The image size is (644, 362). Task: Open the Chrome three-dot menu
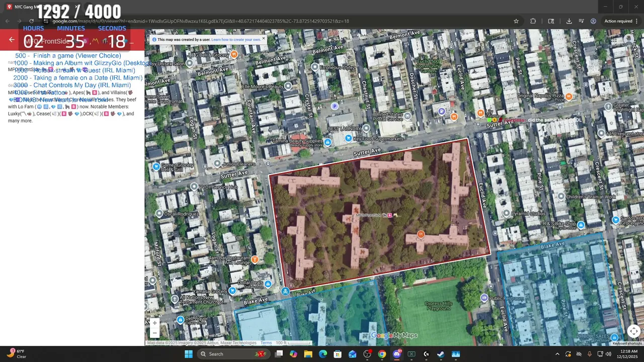(637, 21)
